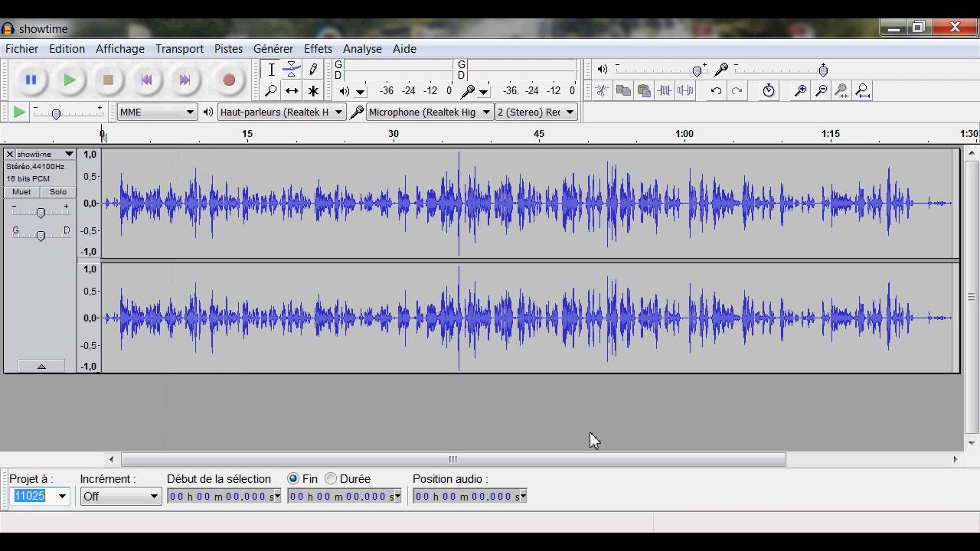Open the MME audio host dropdown
980x551 pixels.
[158, 112]
